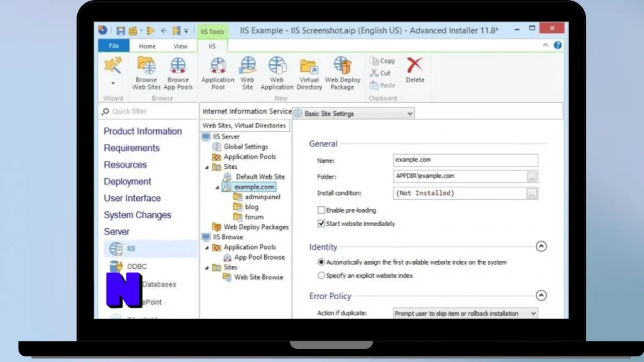Collapse the Error Policy section

(541, 295)
